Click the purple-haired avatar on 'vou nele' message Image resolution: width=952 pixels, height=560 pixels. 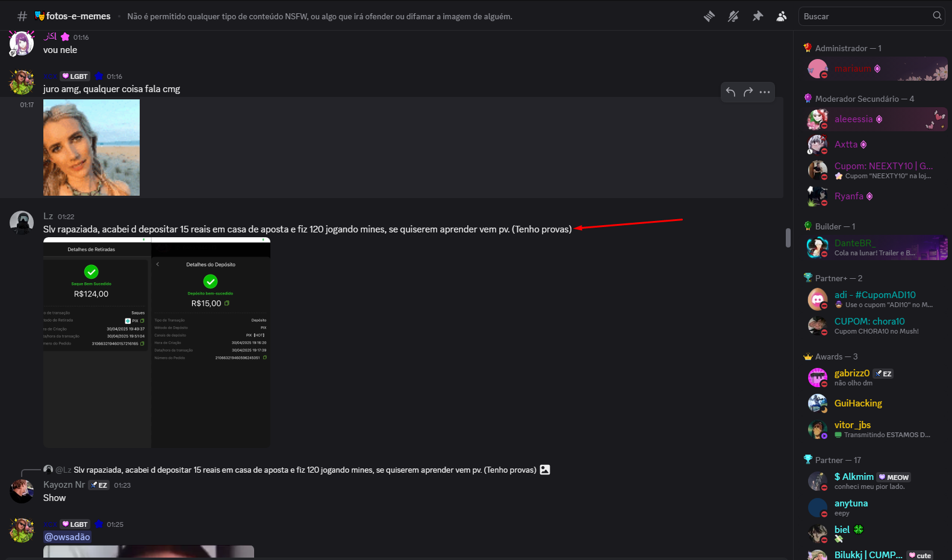pos(22,43)
